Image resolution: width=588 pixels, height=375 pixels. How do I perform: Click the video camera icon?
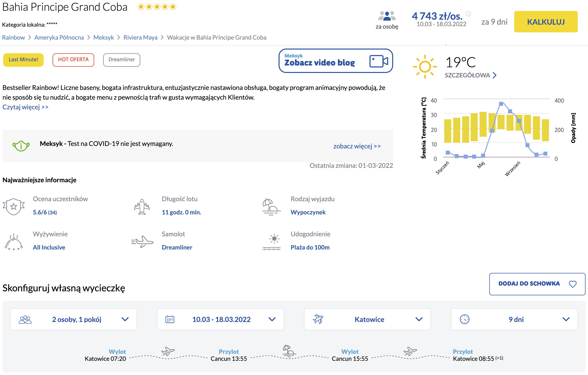point(379,61)
